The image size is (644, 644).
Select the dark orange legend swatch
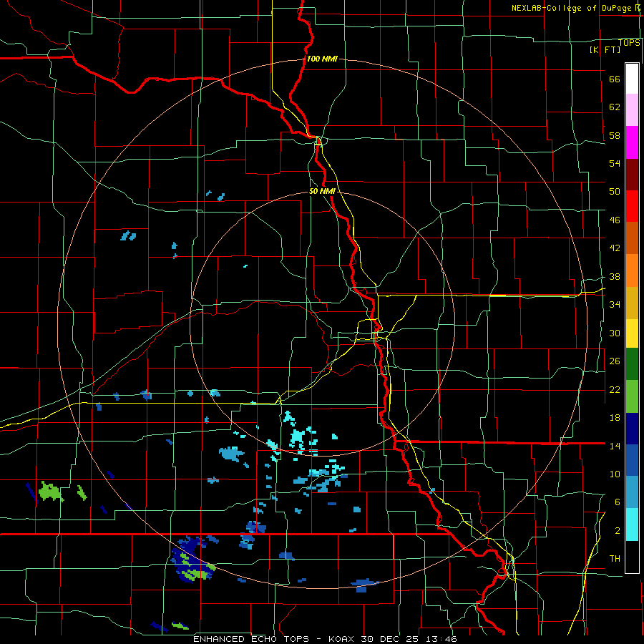click(632, 238)
